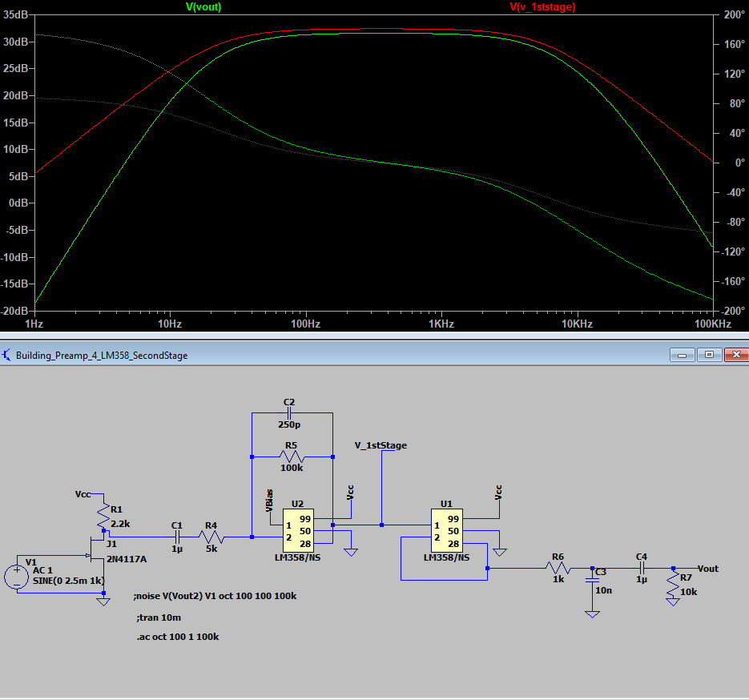Click the 1k value of R6
749x700 pixels.
point(558,579)
